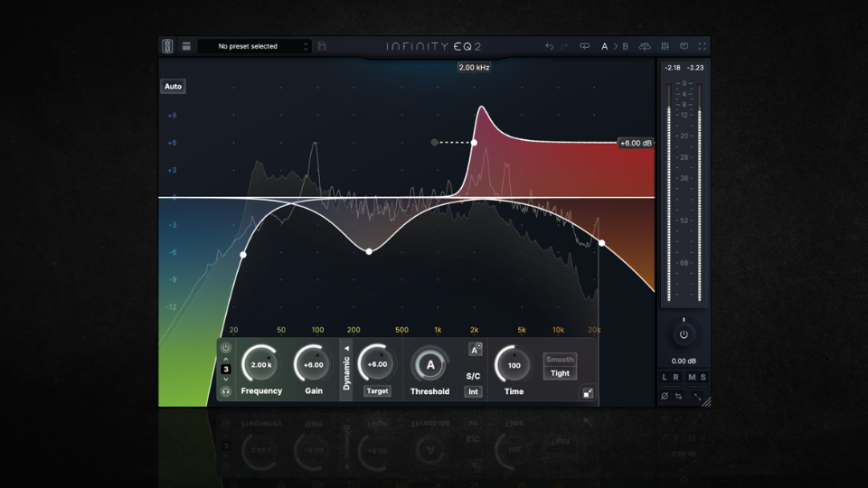Viewport: 868px width, 488px height.
Task: Toggle the auto threshold A button
Action: (475, 349)
